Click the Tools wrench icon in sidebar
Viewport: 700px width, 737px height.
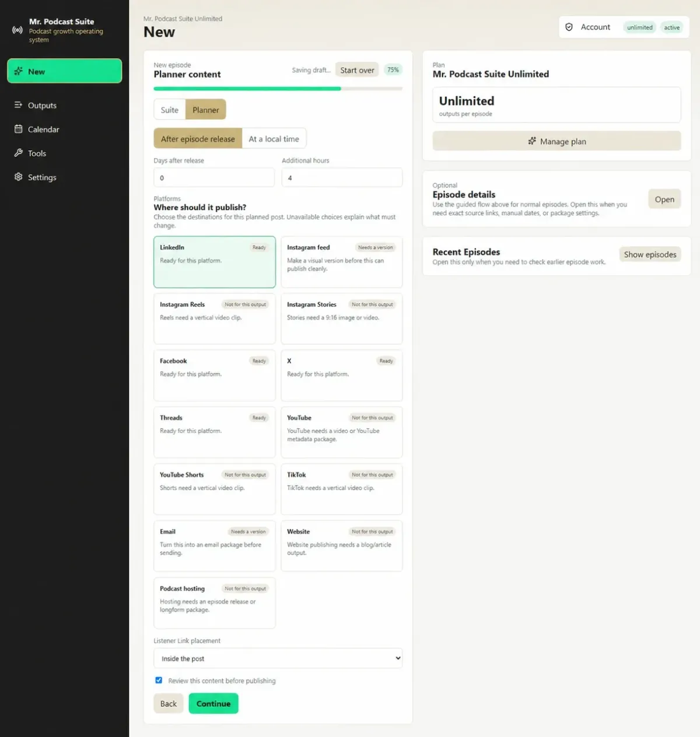coord(18,153)
